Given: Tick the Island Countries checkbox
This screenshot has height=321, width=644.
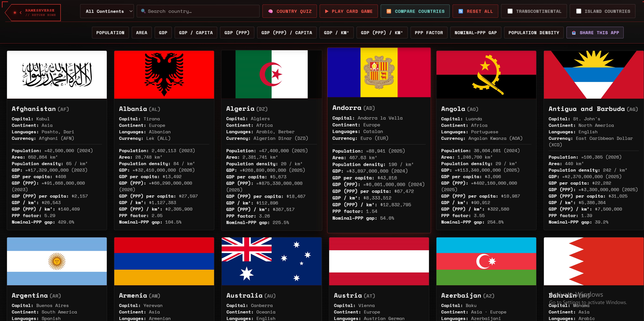Looking at the screenshot, I should (579, 11).
